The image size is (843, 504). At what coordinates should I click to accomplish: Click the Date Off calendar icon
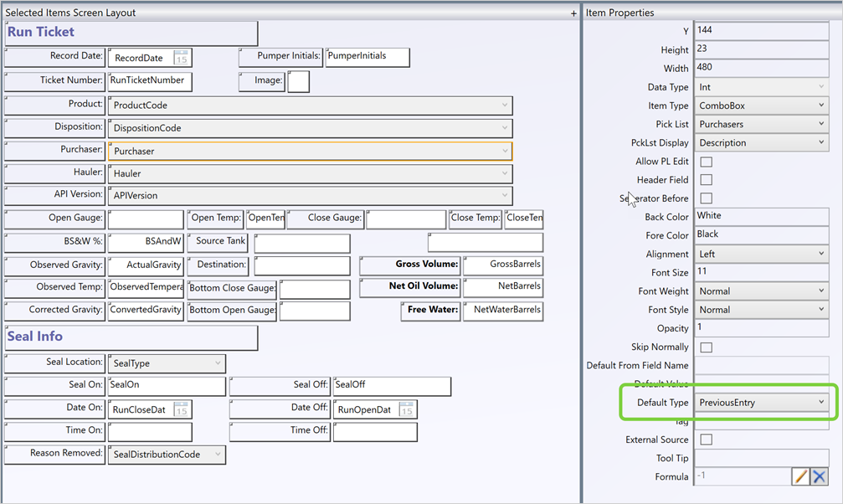click(406, 409)
